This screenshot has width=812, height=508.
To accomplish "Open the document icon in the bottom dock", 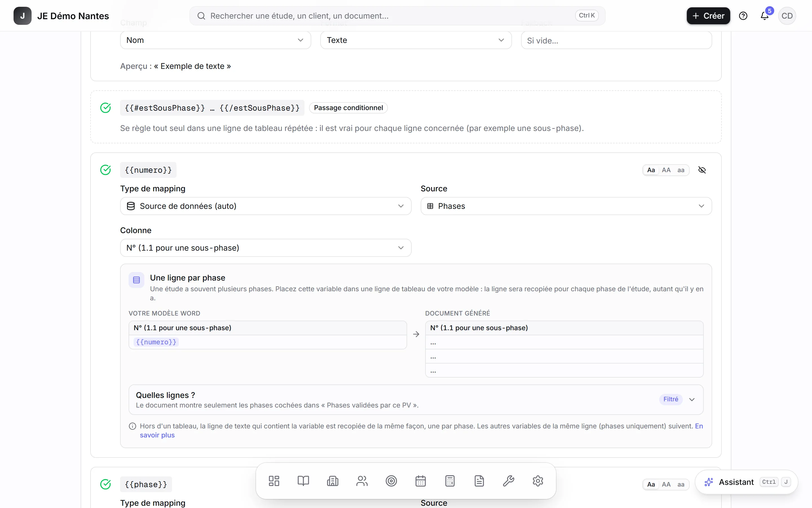I will click(x=479, y=481).
